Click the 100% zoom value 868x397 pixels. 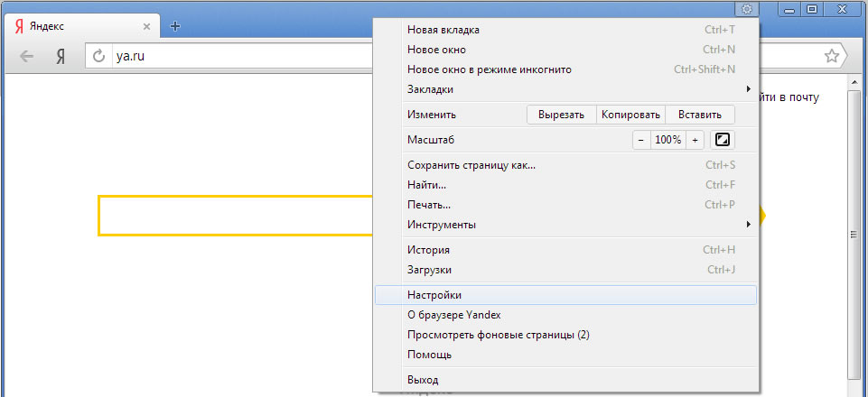(x=668, y=140)
